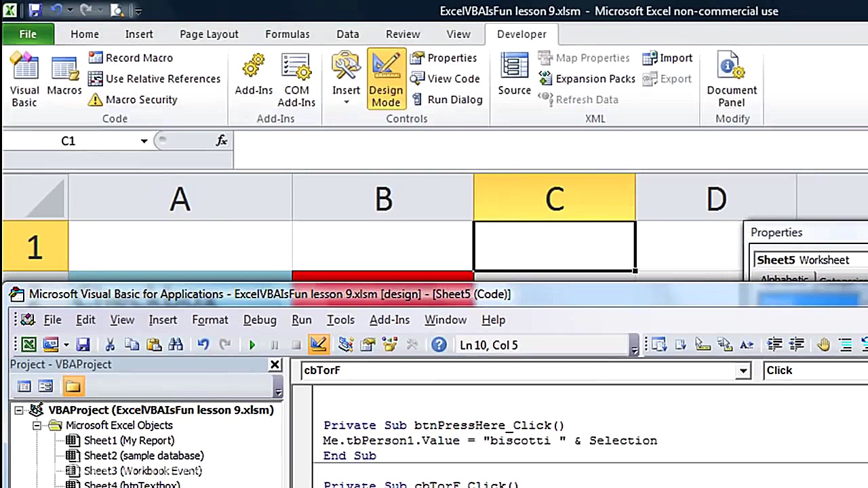Toggle Folders in Project panel
The image size is (868, 488).
73,386
